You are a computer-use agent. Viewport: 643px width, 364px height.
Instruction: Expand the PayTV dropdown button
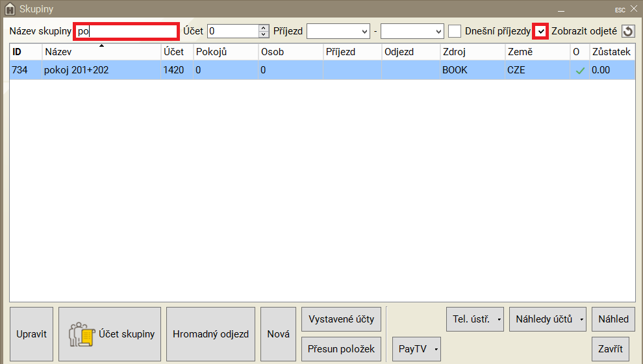click(416, 349)
